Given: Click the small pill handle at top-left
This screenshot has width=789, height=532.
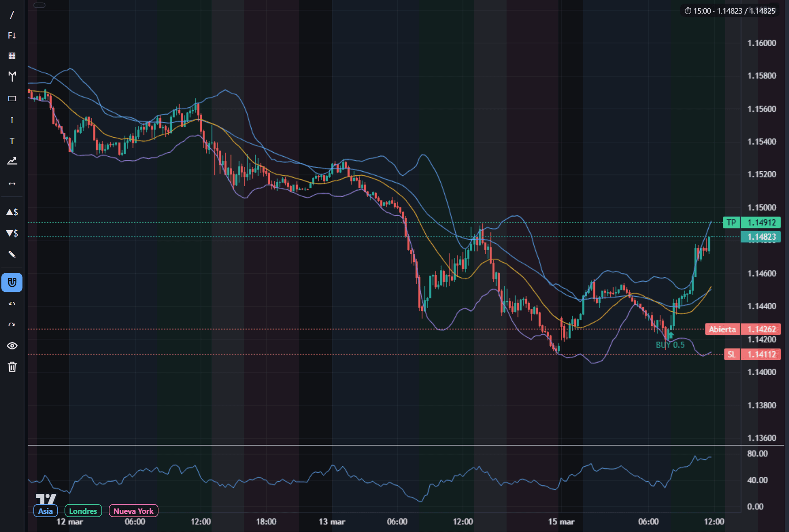Looking at the screenshot, I should [39, 5].
